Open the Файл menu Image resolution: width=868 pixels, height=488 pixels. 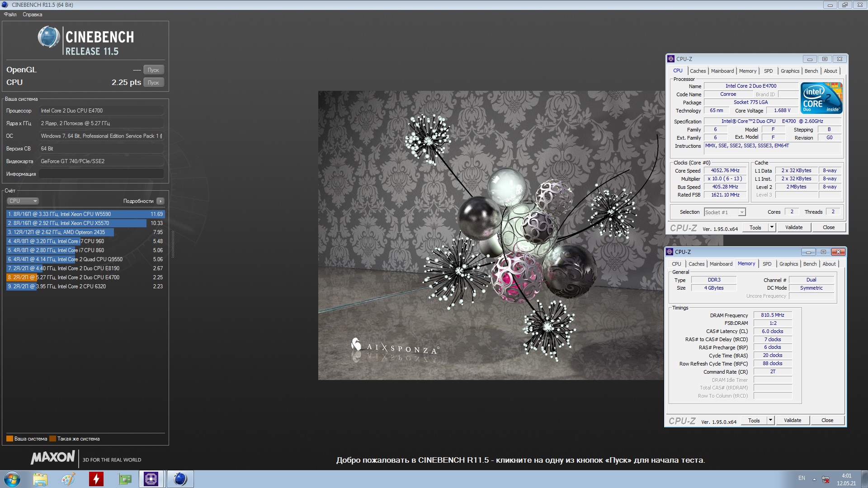click(10, 14)
